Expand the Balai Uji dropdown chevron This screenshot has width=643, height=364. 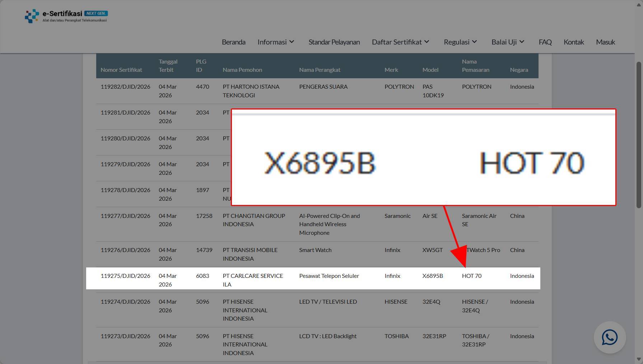pyautogui.click(x=522, y=42)
